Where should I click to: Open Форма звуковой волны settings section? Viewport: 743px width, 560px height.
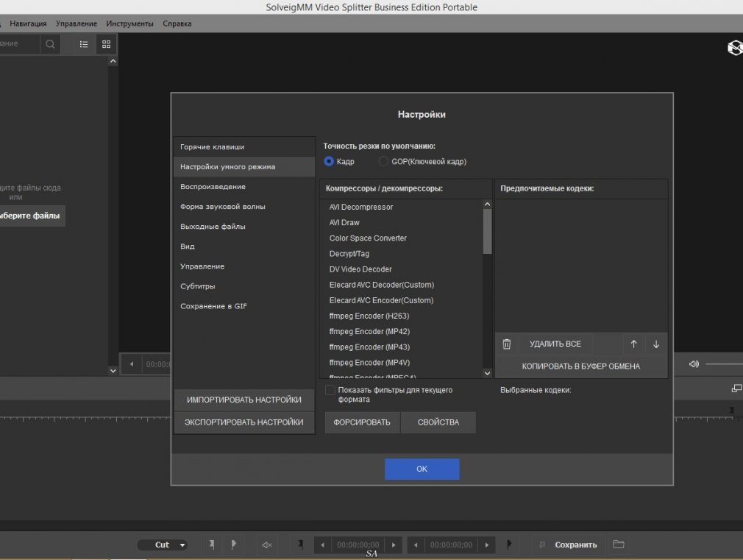(244, 207)
